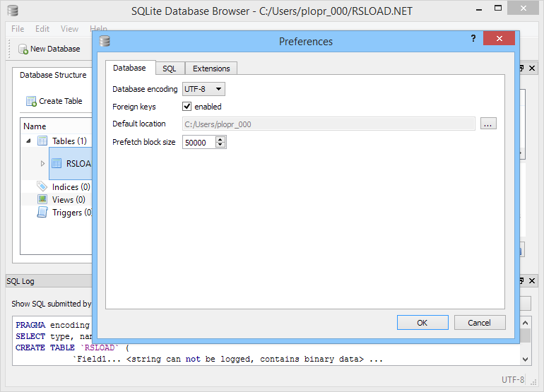This screenshot has height=392, width=544.
Task: Click the PRAGMA encoding log line
Action: pyautogui.click(x=53, y=325)
